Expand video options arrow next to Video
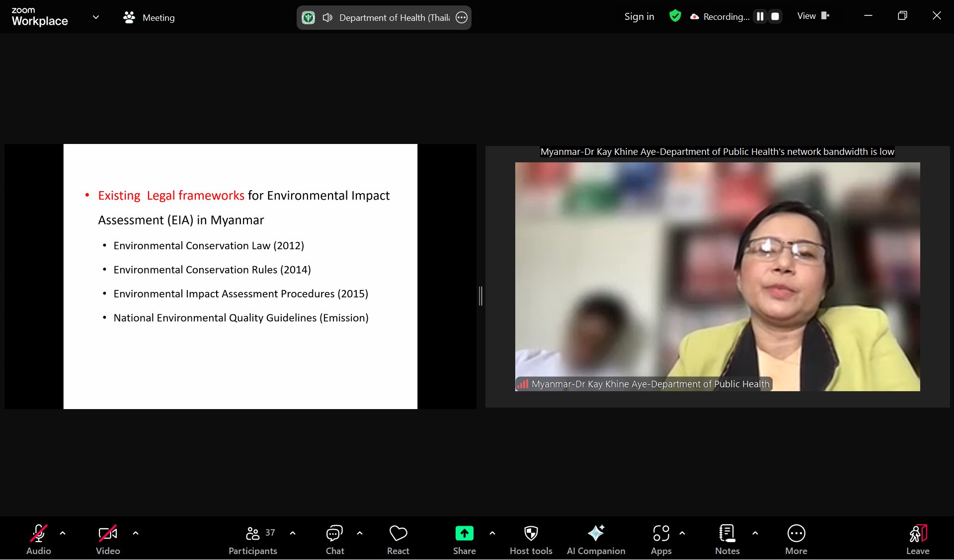The width and height of the screenshot is (954, 560). 136,533
